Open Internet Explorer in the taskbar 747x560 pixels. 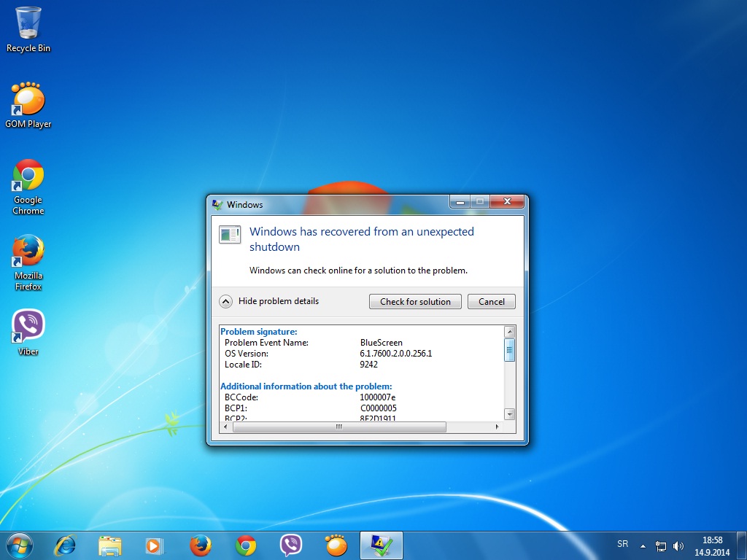click(x=65, y=545)
